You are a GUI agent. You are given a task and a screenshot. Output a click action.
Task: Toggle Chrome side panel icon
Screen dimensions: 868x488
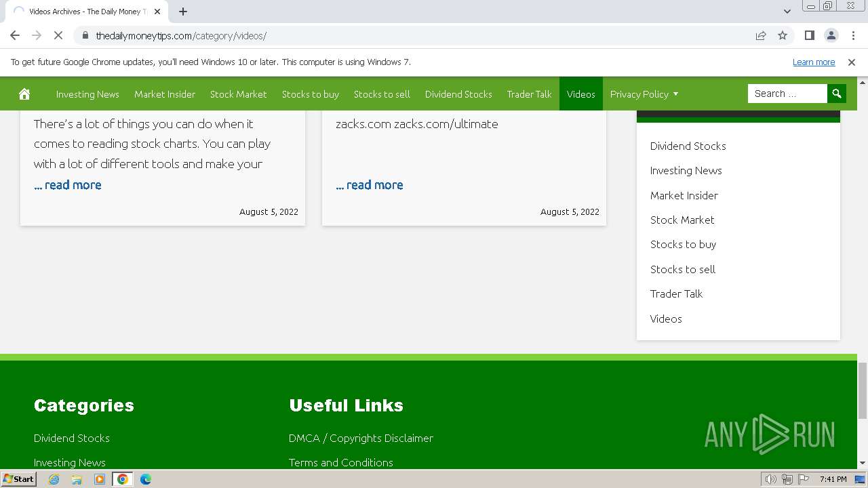point(809,36)
